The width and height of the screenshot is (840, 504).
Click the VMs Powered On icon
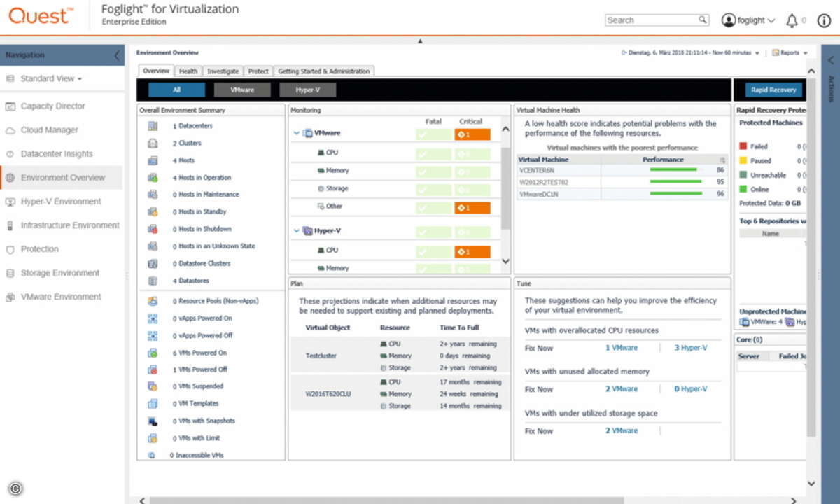point(153,353)
